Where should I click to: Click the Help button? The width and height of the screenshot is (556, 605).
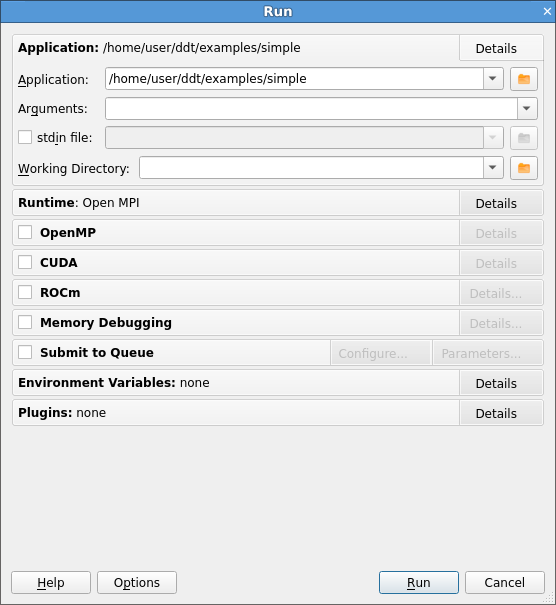(51, 583)
